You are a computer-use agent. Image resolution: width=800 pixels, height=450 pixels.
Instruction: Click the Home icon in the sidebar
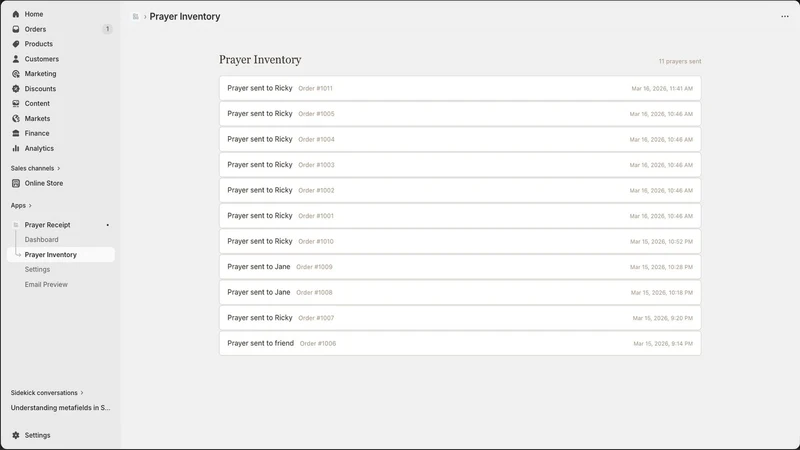[16, 14]
